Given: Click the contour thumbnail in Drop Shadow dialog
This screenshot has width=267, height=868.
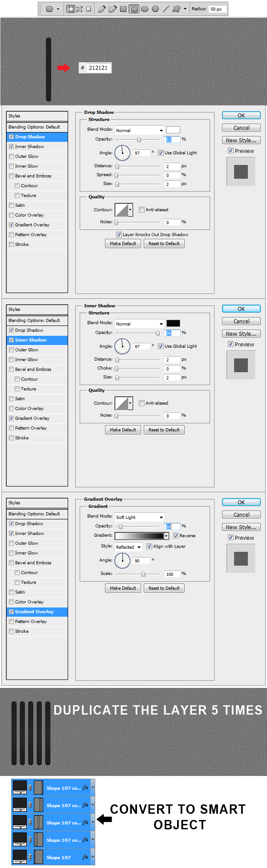Looking at the screenshot, I should [x=121, y=209].
